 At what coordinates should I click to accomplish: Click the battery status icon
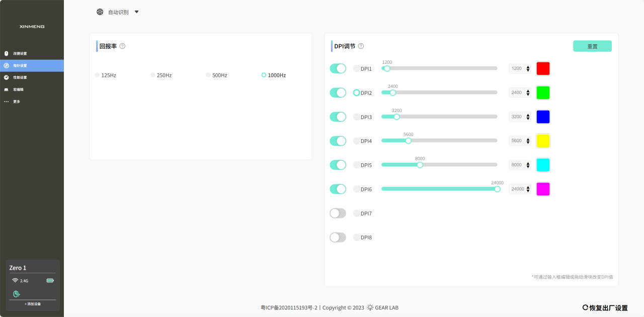pyautogui.click(x=50, y=280)
